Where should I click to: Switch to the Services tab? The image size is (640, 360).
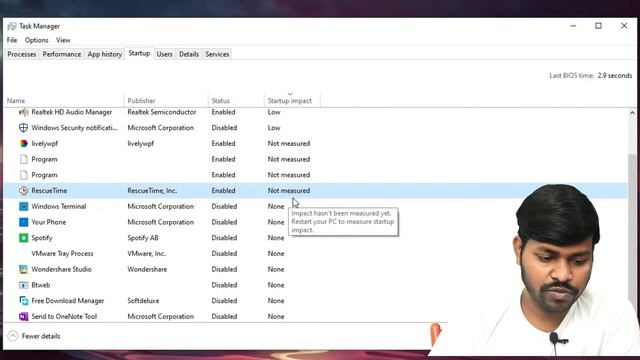(x=217, y=54)
